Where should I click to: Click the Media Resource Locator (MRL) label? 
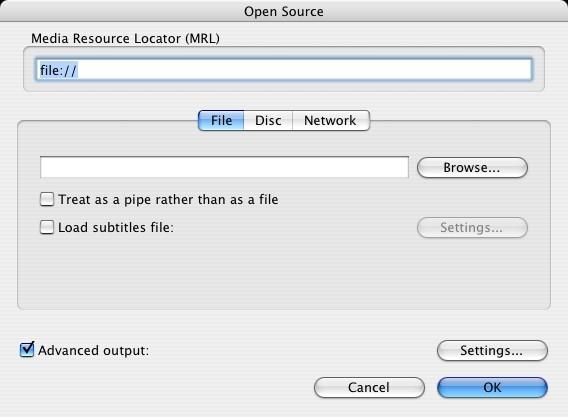pos(125,38)
